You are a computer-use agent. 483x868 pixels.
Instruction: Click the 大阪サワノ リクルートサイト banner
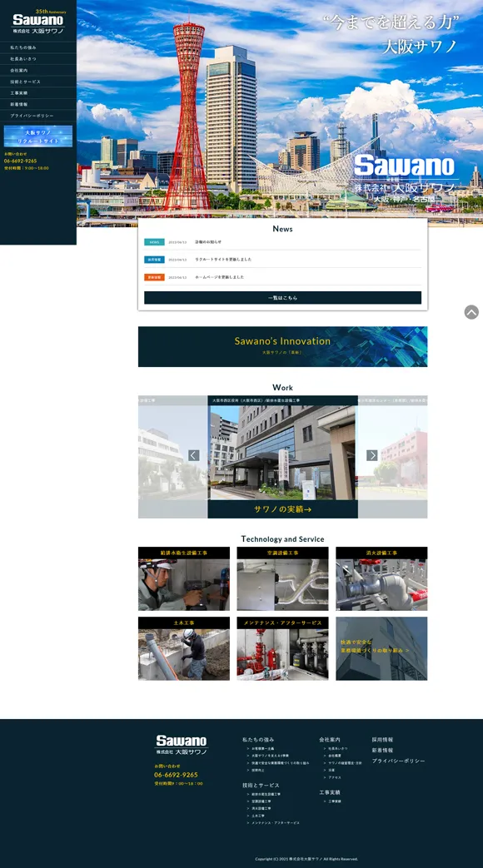tap(38, 136)
